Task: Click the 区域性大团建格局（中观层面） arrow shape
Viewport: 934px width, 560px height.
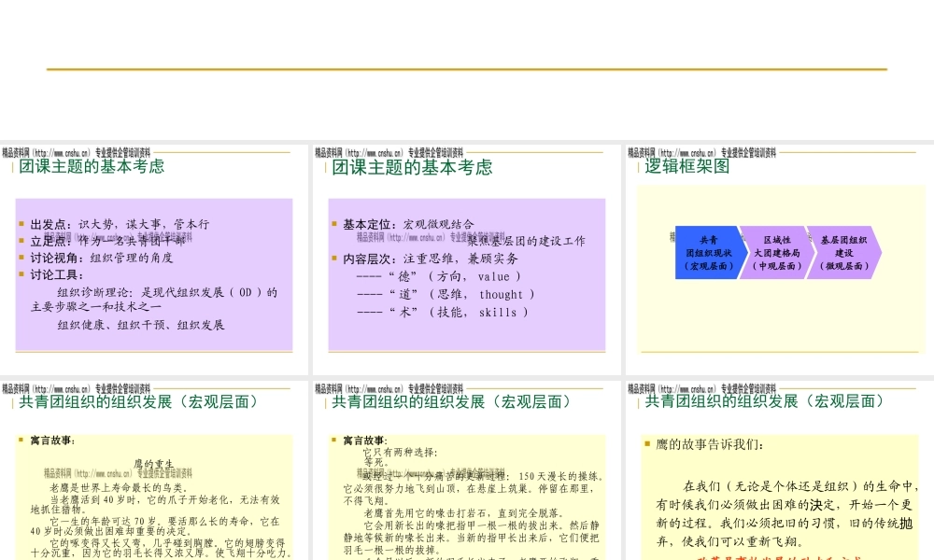Action: 777,252
